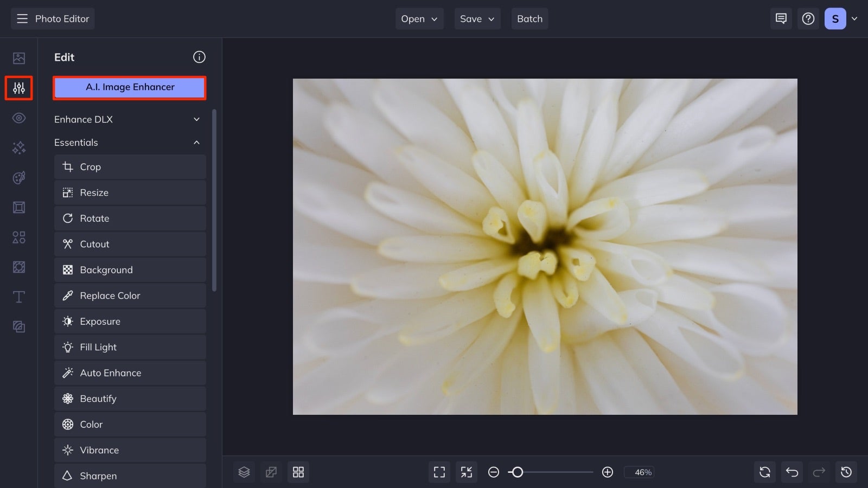The height and width of the screenshot is (488, 868).
Task: Open the Overlays panel at sidebar bottom
Action: [x=18, y=326]
